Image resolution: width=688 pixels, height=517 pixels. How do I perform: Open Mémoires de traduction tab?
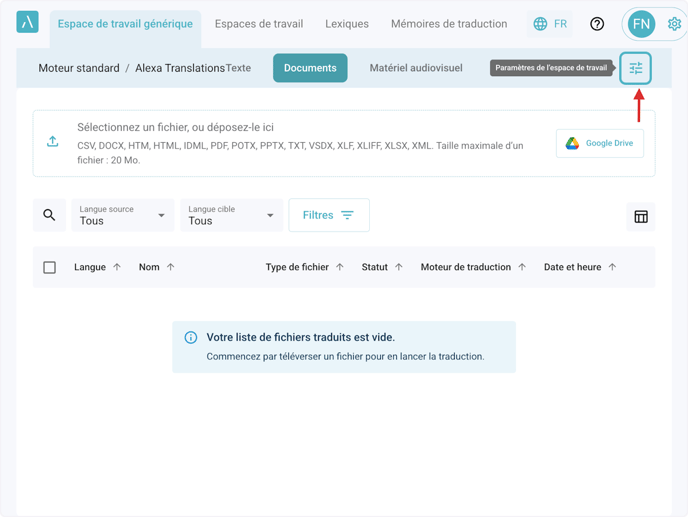click(x=448, y=24)
